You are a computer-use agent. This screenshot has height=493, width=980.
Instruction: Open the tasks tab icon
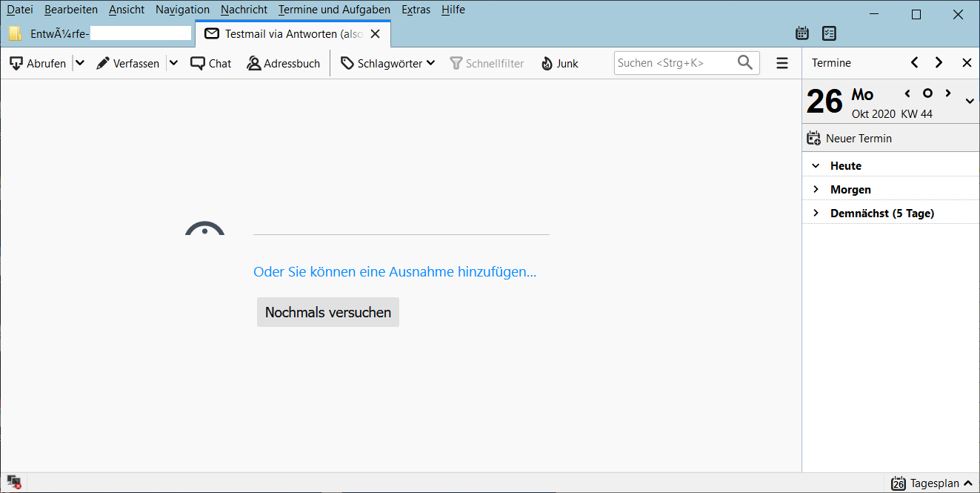(829, 33)
